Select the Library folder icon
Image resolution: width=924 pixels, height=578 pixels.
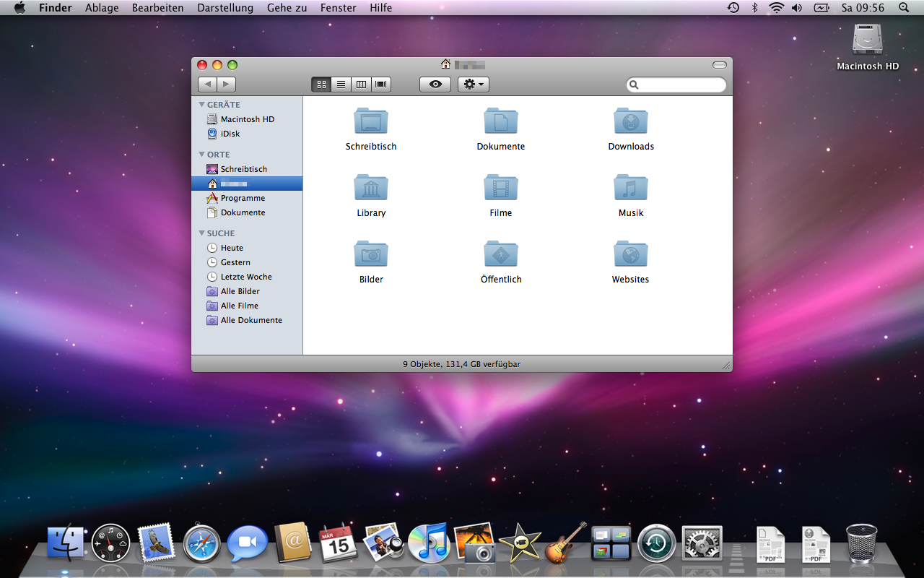pyautogui.click(x=371, y=188)
